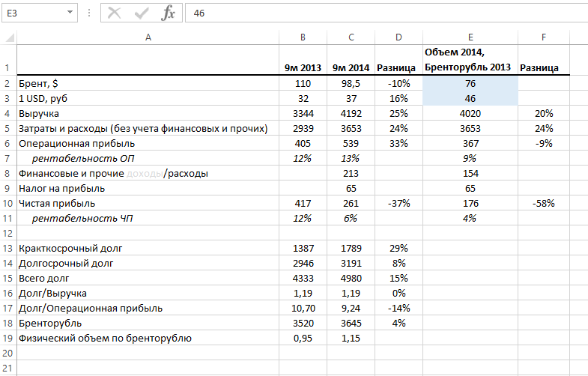
Task: Select cell C4 with value 4192
Action: pyautogui.click(x=351, y=113)
